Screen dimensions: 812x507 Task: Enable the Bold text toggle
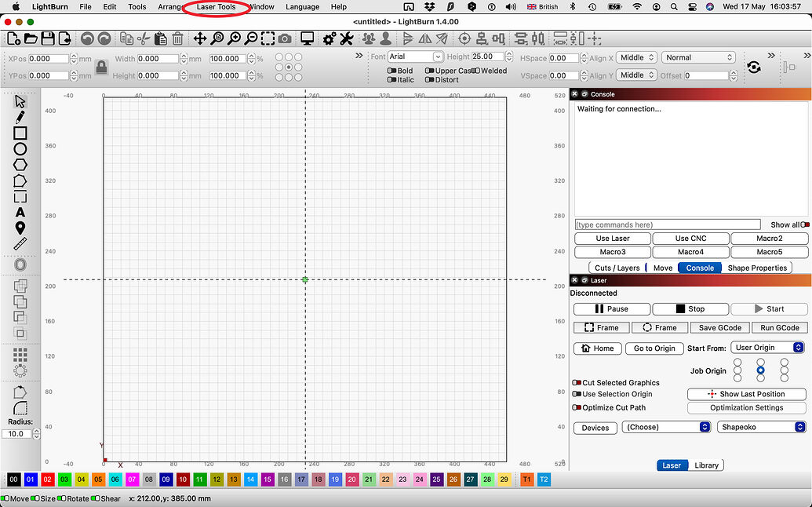tap(391, 71)
